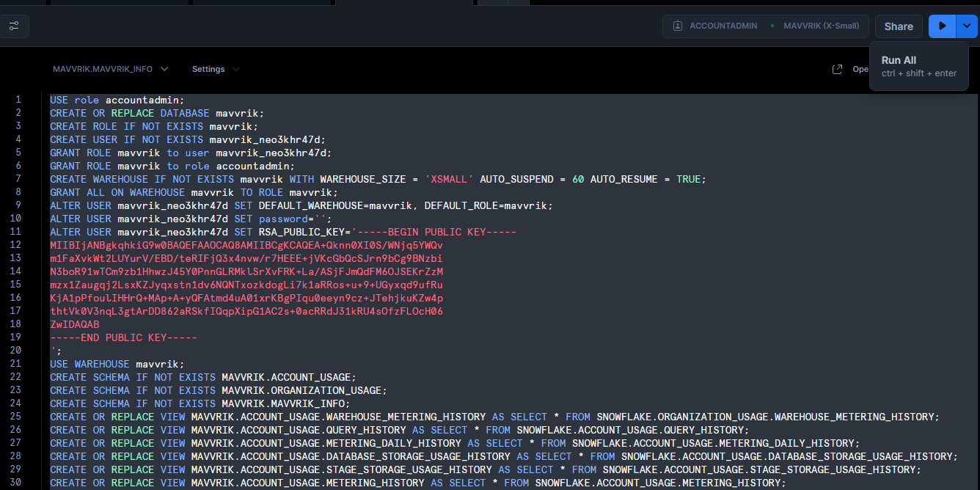Click the Share button
Viewport: 980px width, 490px height.
point(898,26)
